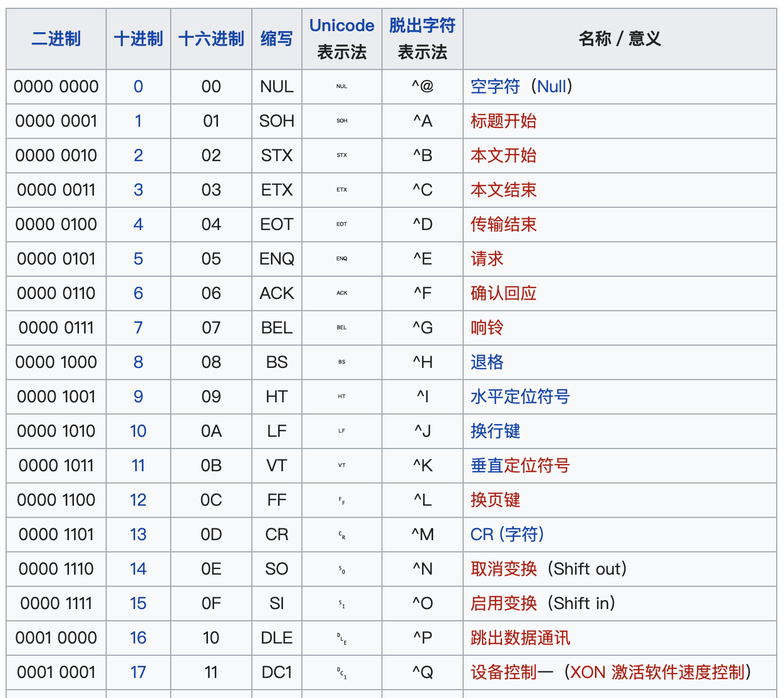
Task: Open the Unicode header link
Action: 342,26
